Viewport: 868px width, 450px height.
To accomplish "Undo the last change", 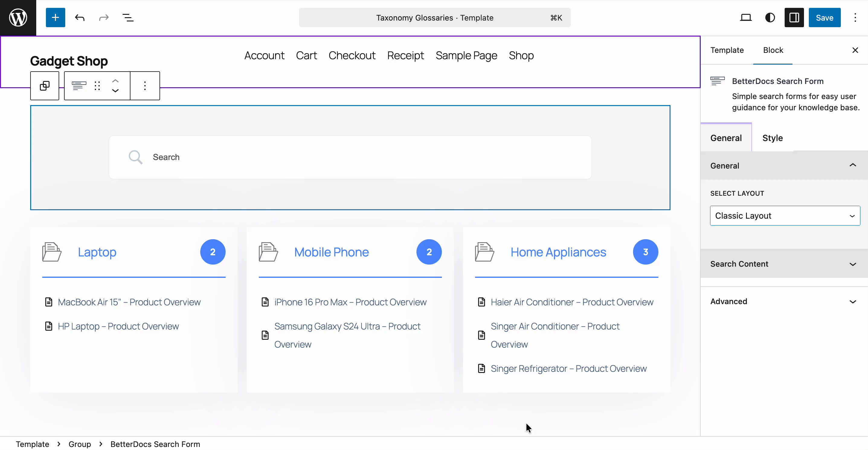I will (x=79, y=18).
